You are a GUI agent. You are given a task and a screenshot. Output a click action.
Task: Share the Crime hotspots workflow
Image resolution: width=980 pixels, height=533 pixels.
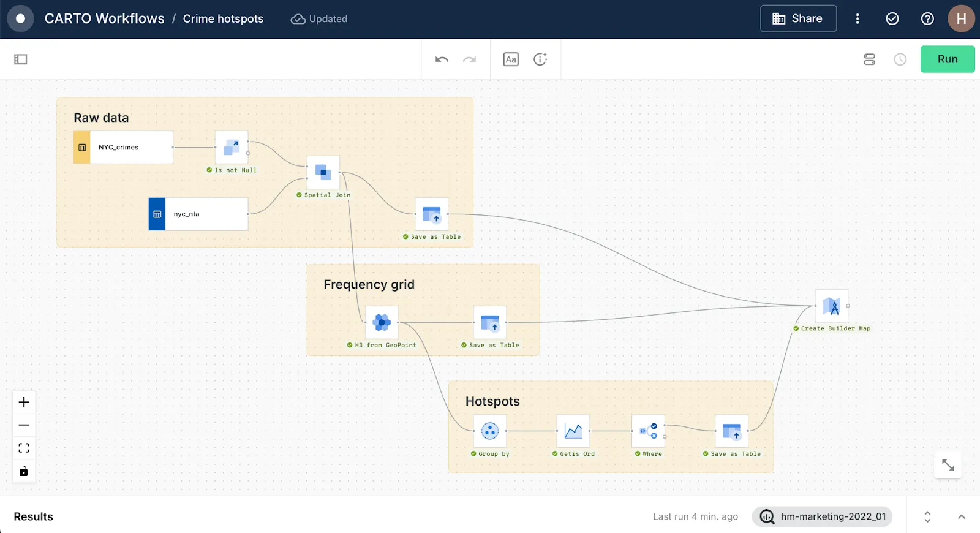798,19
